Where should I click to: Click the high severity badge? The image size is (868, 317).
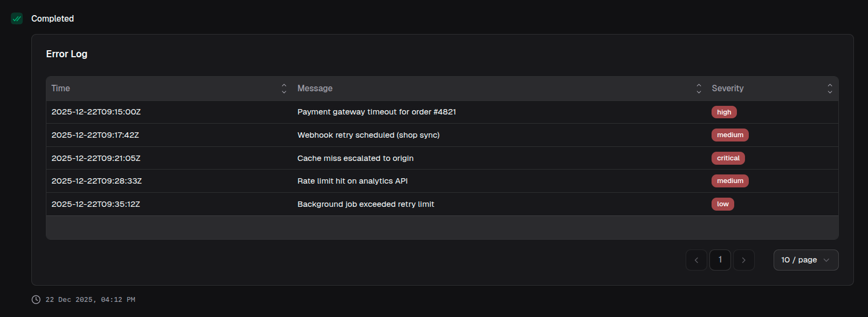(724, 112)
